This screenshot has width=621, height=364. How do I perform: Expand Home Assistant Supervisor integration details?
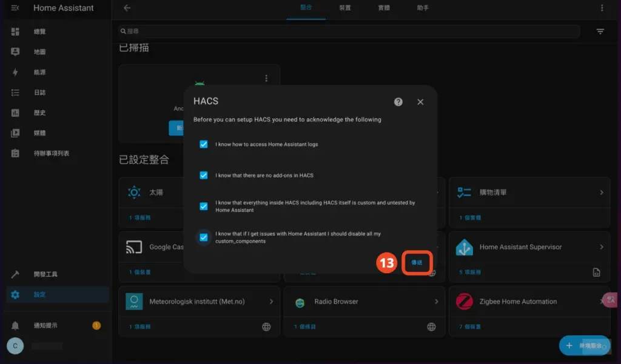[603, 247]
